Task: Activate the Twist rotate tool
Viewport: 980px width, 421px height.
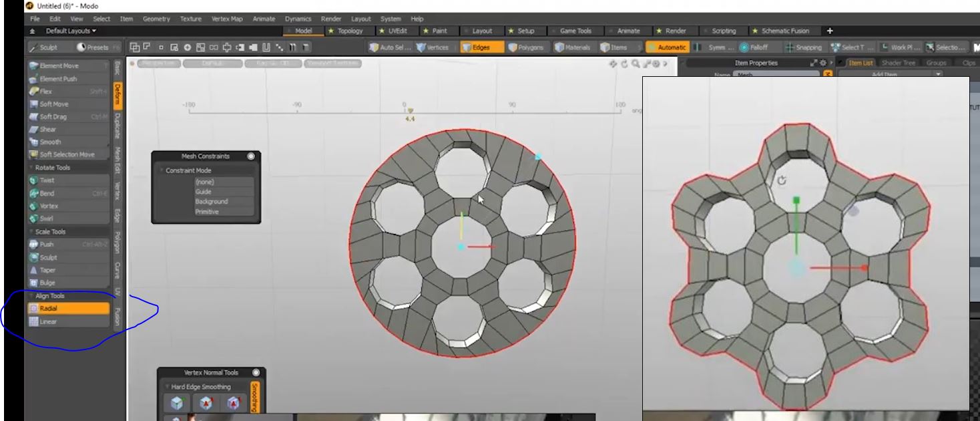Action: (x=68, y=180)
